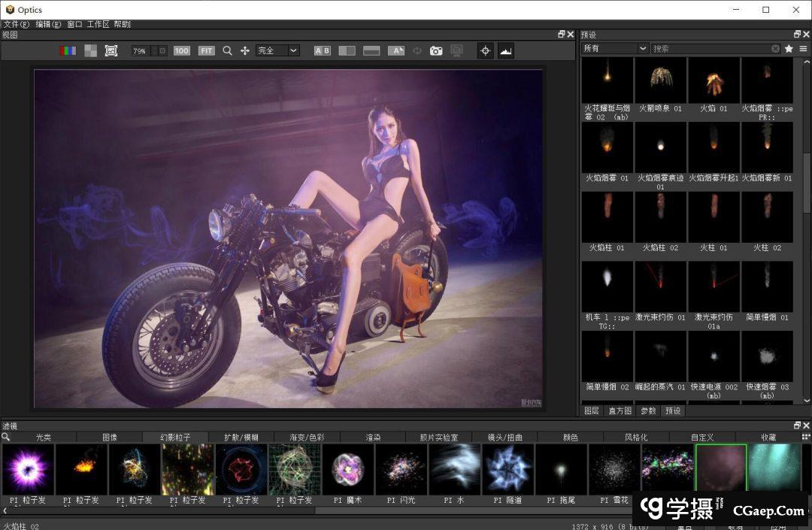812x530 pixels.
Task: Switch to the 直方图 tab
Action: (620, 411)
